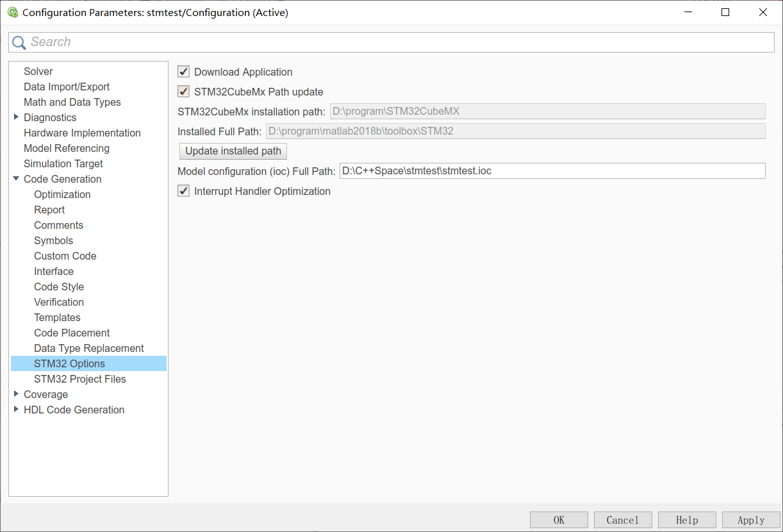Open the Comments settings
This screenshot has height=532, width=783.
click(58, 225)
